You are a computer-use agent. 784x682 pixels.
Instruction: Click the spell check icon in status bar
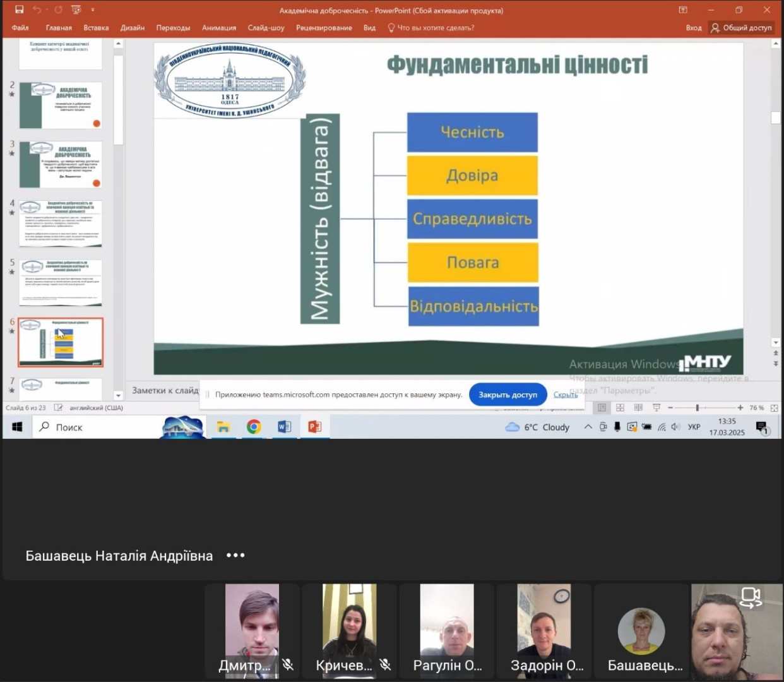tap(59, 408)
